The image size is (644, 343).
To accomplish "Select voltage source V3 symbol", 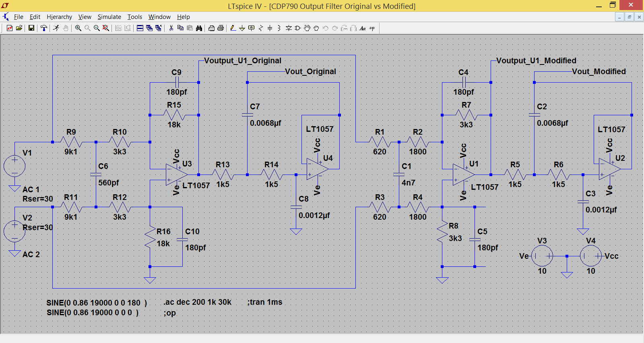I will pos(542,256).
